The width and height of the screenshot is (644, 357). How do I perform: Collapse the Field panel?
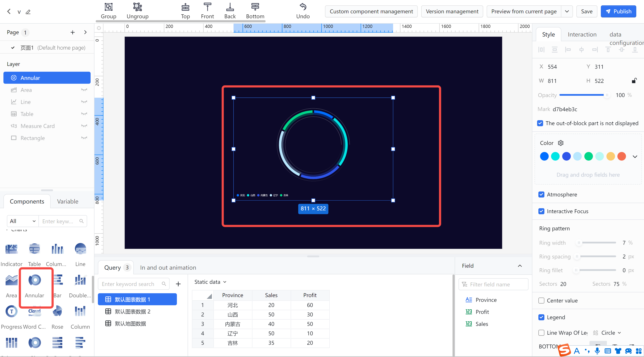point(520,266)
